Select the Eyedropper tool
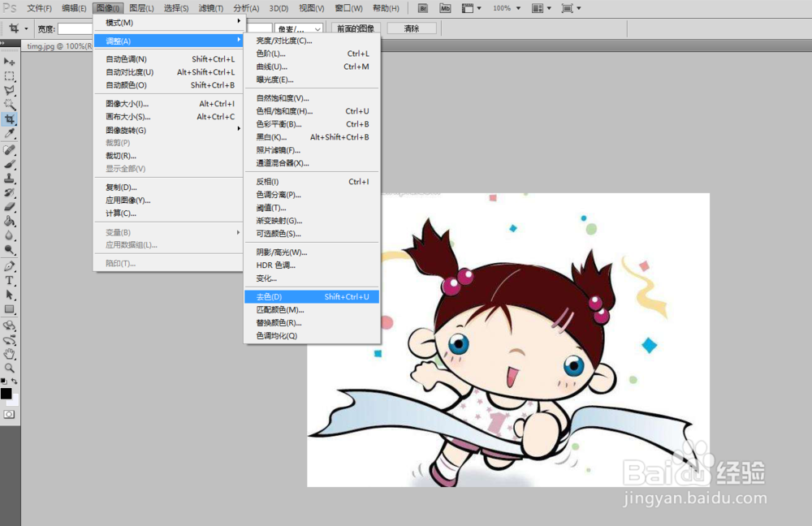The image size is (812, 526). click(9, 134)
